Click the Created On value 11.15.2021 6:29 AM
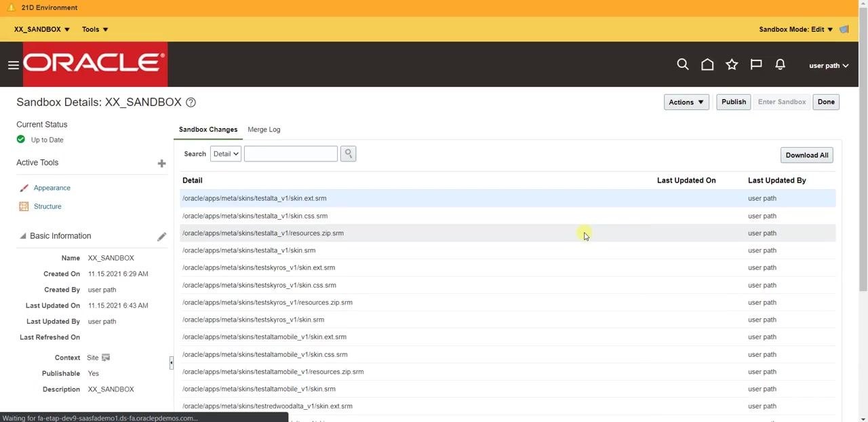868x422 pixels. tap(118, 274)
